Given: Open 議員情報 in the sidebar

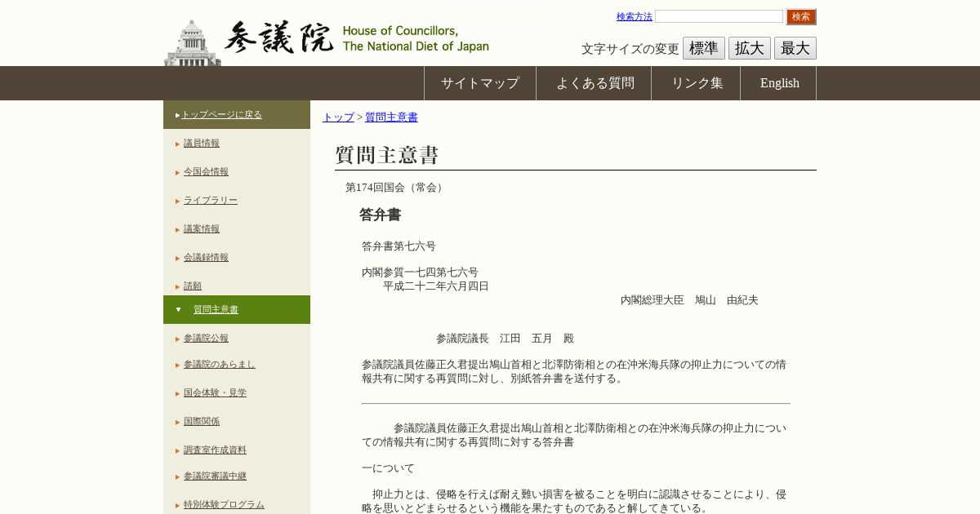Looking at the screenshot, I should pyautogui.click(x=202, y=143).
